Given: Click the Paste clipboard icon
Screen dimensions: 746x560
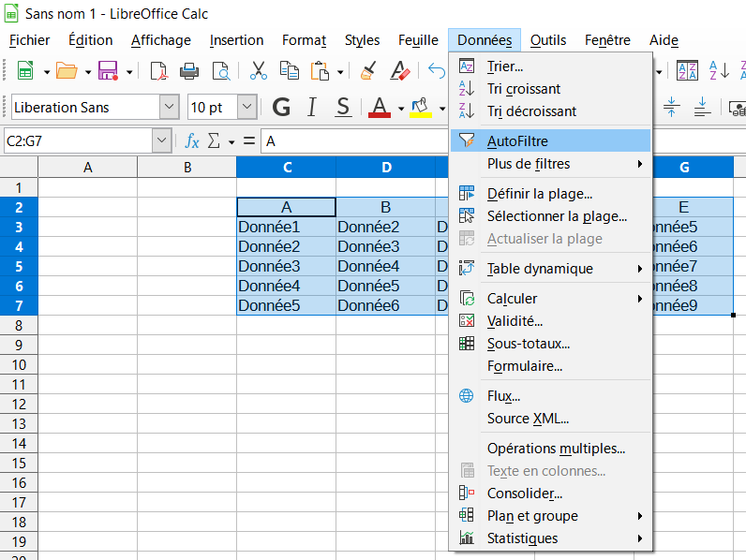Looking at the screenshot, I should click(321, 71).
